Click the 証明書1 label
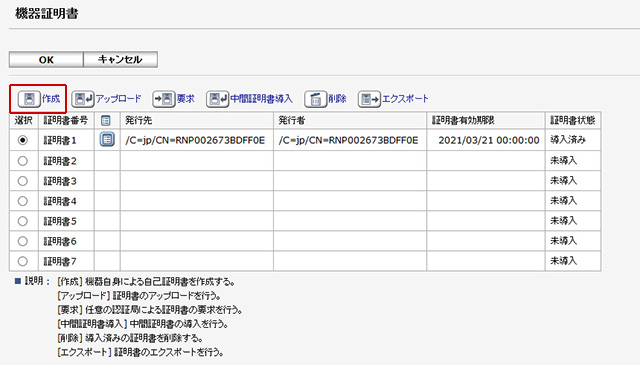 click(x=60, y=140)
